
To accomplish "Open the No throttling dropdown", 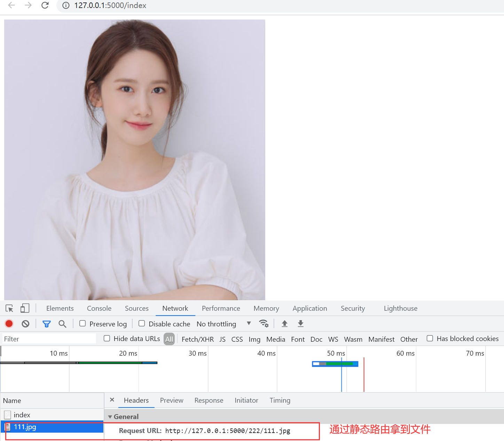I will (223, 324).
